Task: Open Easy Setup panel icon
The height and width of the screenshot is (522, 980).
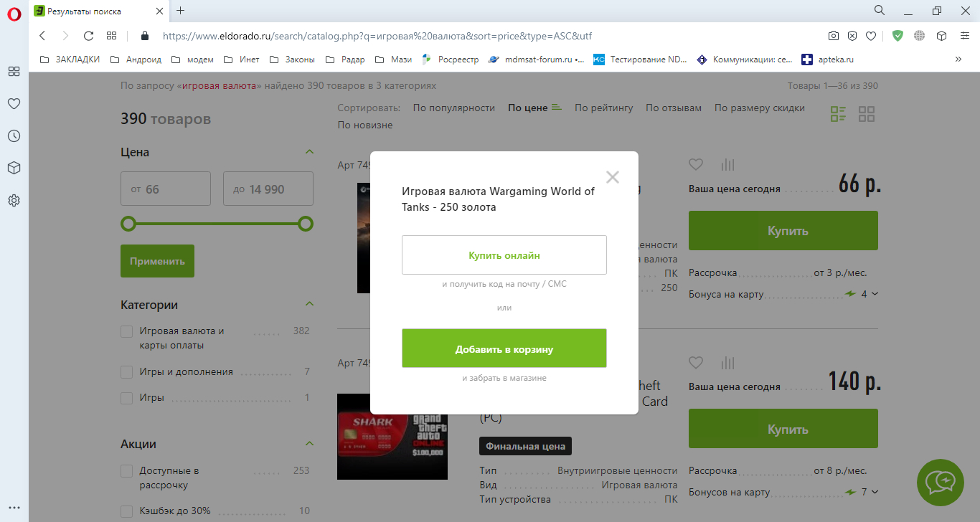Action: 964,36
